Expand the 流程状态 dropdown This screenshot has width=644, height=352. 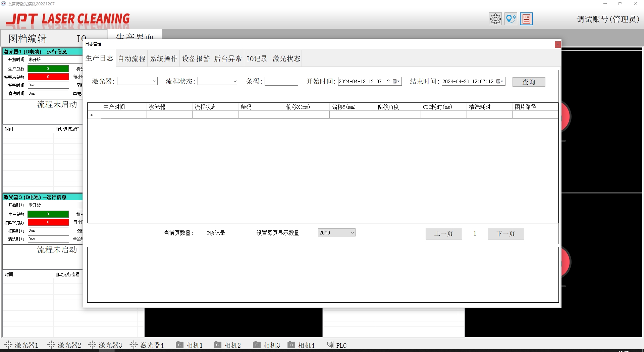pyautogui.click(x=235, y=81)
